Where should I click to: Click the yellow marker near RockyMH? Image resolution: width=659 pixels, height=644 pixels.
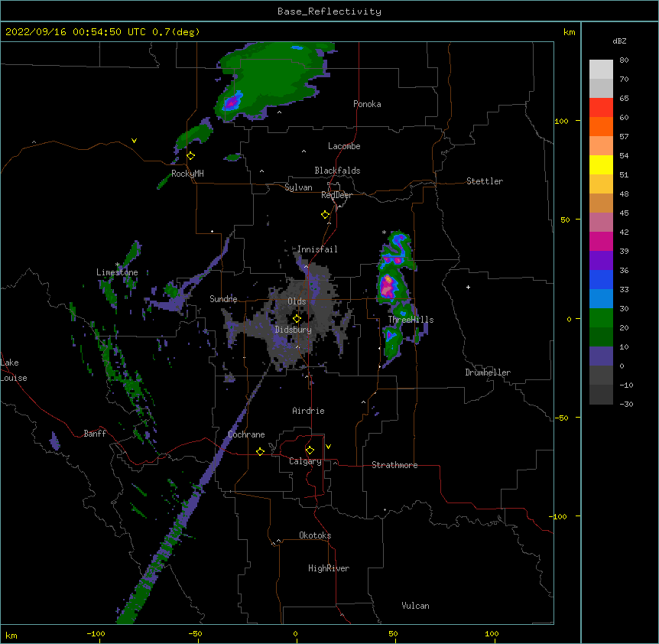[190, 156]
